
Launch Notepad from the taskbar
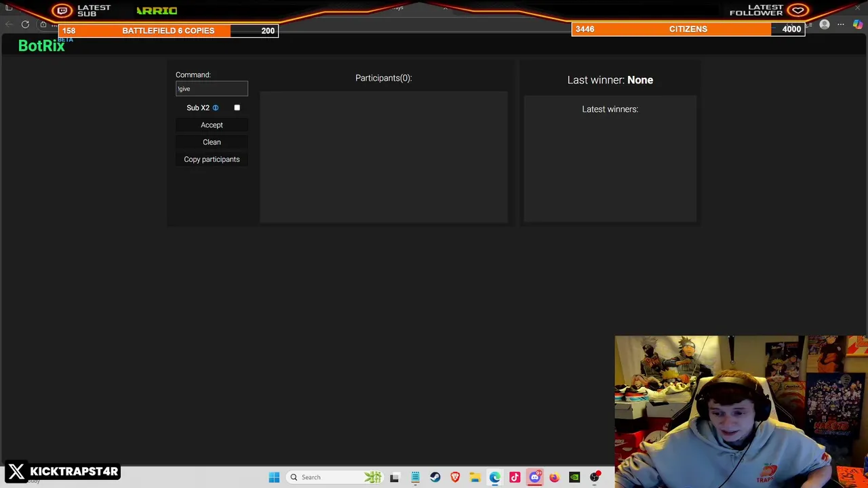(x=415, y=477)
